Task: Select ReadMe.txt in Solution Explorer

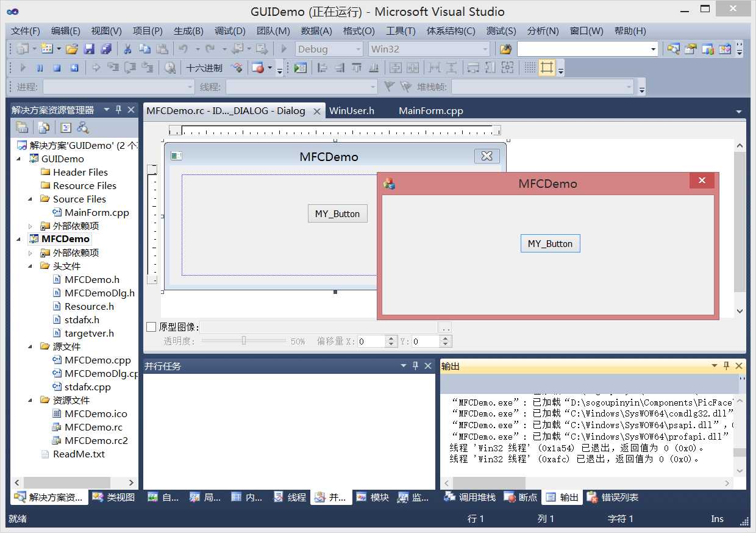Action: click(x=79, y=454)
